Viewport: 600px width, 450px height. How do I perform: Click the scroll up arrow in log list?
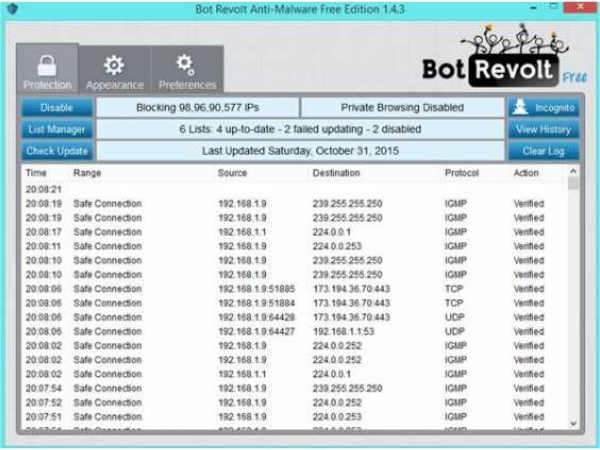tap(573, 171)
